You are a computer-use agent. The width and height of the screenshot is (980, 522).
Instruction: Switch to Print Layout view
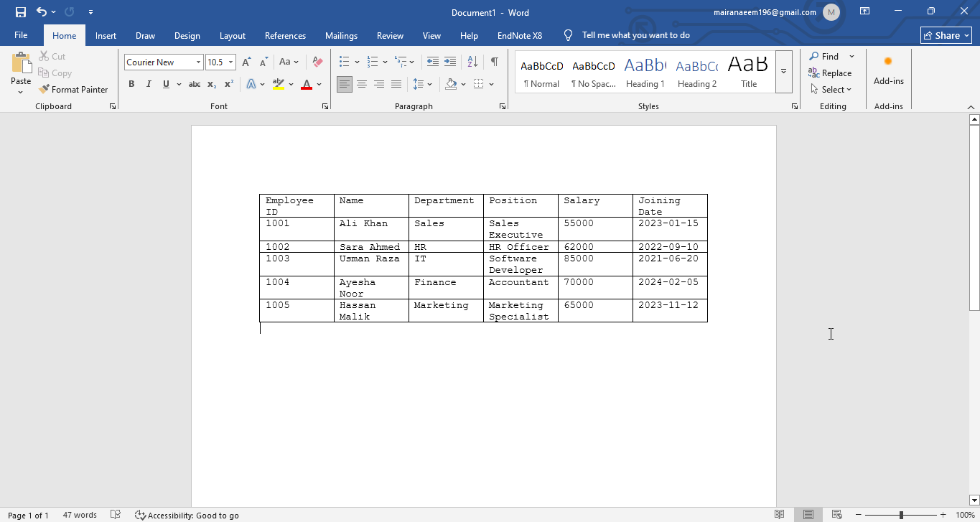808,515
